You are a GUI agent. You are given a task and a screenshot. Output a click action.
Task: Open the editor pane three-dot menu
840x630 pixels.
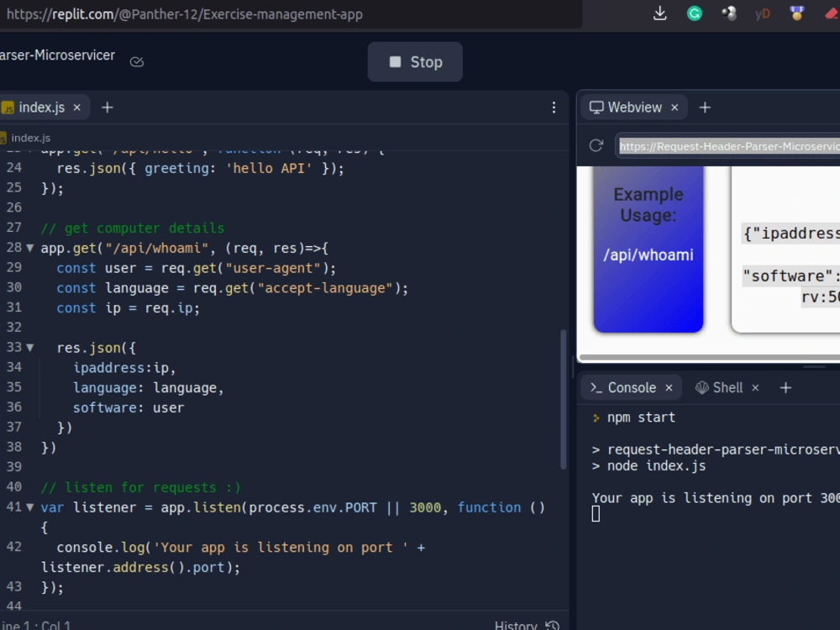[554, 108]
